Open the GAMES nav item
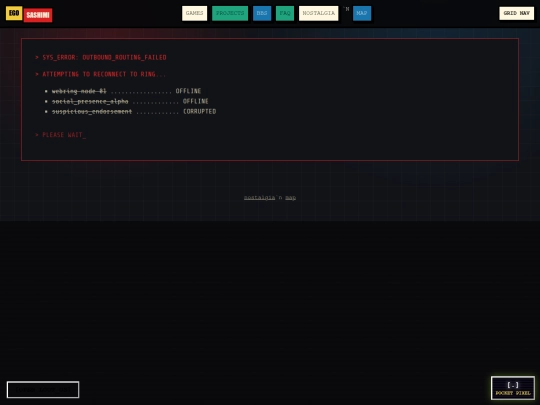 [x=195, y=13]
